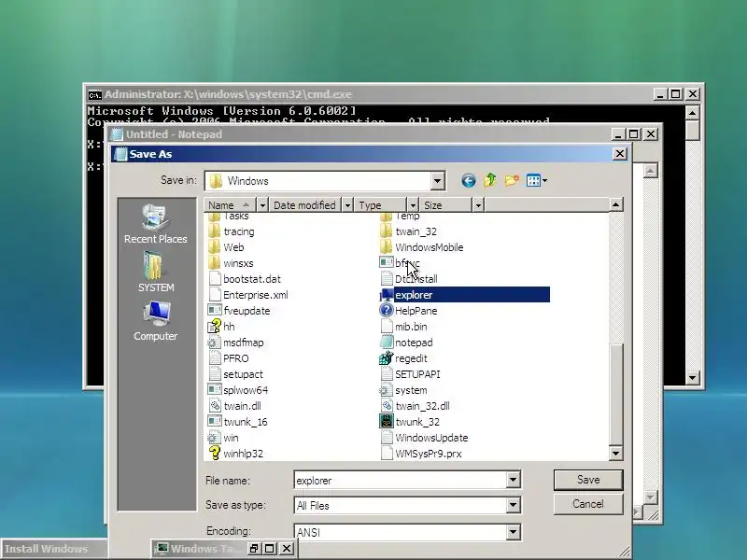Select the winsxs folder
Image resolution: width=747 pixels, height=560 pixels.
pyautogui.click(x=231, y=263)
